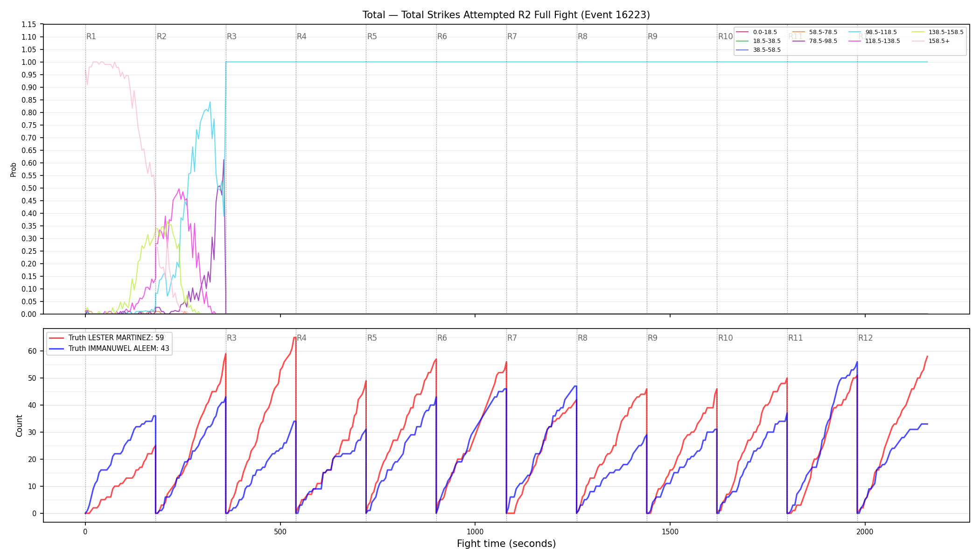This screenshot has height=560, width=980.
Task: Select the 78.5-98.5 legend entry
Action: [815, 41]
